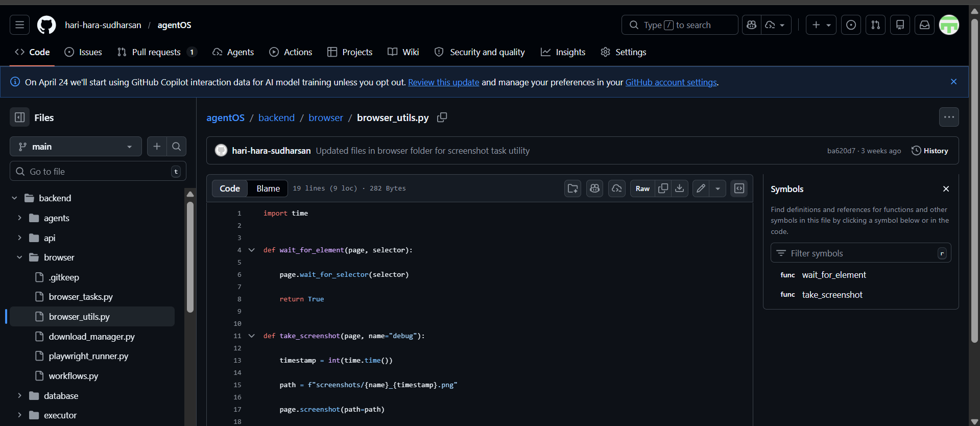Click the search files magnifier icon in sidebar
Viewport: 980px width, 426px height.
click(x=176, y=147)
